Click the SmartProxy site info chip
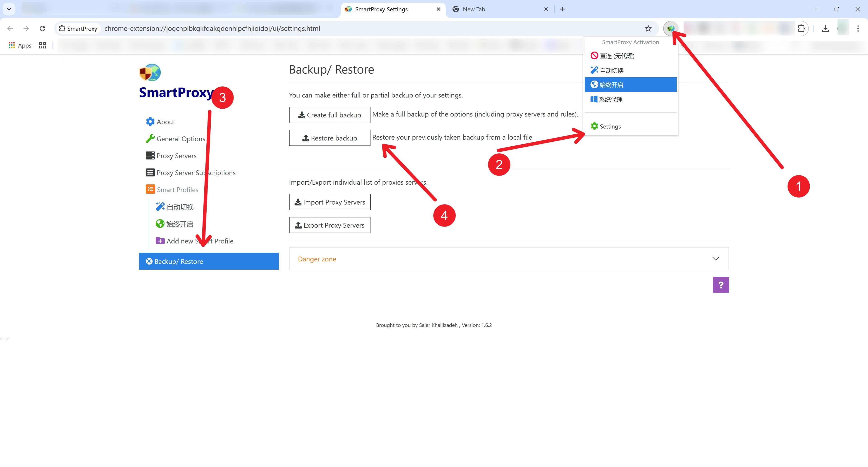The width and height of the screenshot is (868, 467). coord(78,28)
